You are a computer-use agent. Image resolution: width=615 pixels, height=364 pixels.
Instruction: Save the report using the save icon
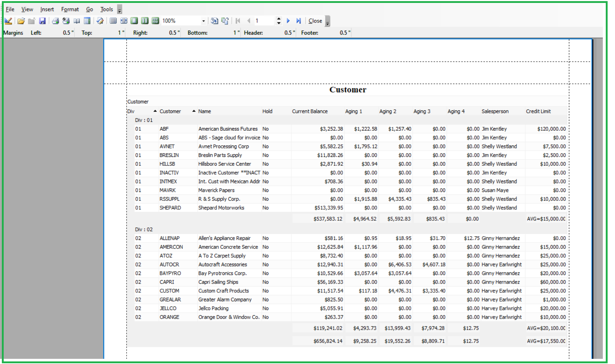[42, 21]
